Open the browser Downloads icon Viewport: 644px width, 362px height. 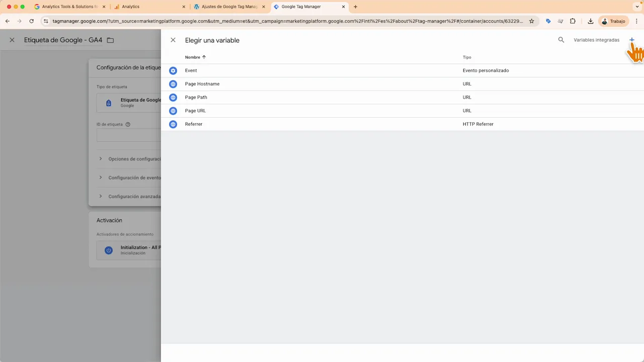point(590,21)
